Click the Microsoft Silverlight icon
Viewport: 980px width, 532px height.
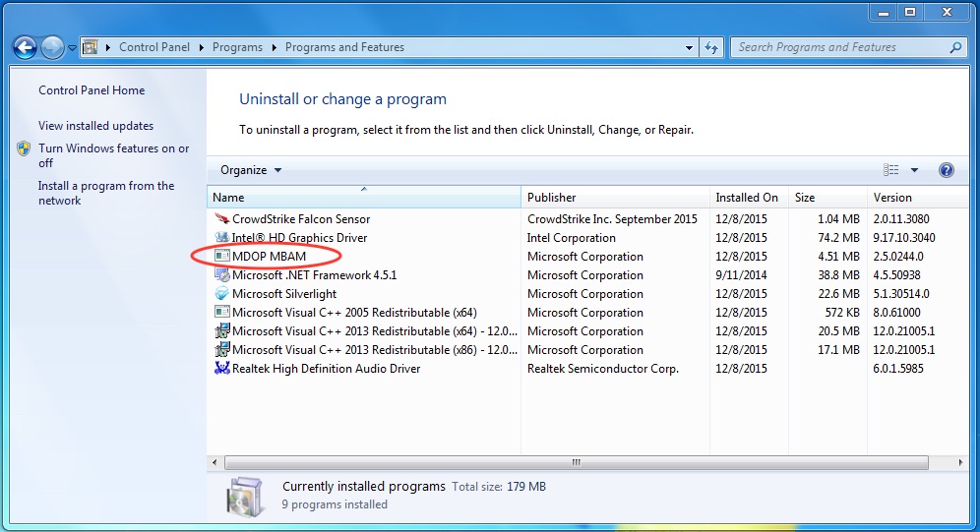(x=221, y=294)
